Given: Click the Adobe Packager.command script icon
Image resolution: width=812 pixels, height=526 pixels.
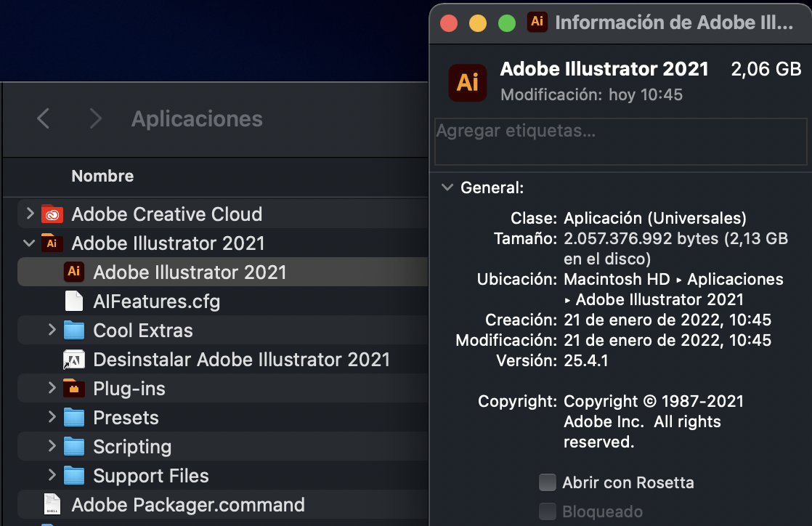Looking at the screenshot, I should click(x=52, y=504).
